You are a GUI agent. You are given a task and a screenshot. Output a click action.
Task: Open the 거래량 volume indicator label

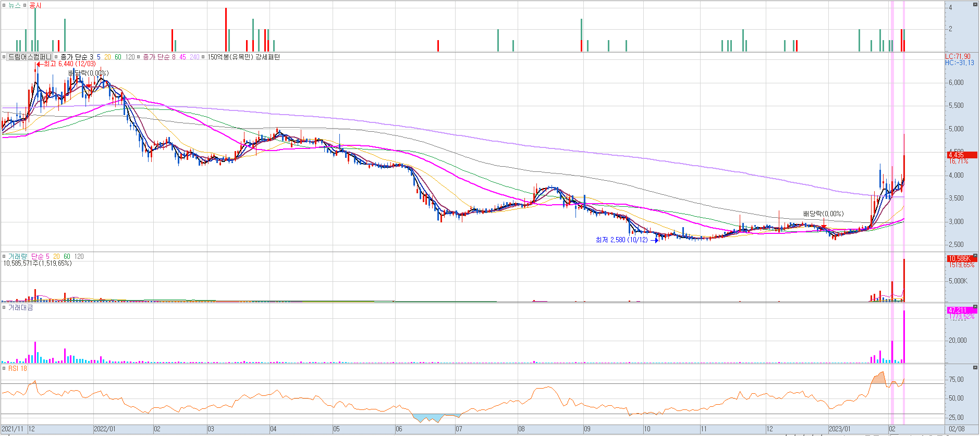click(x=17, y=256)
